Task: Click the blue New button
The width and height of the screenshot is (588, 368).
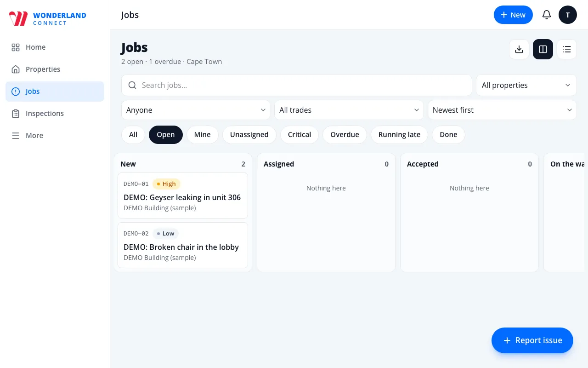Action: pos(513,15)
